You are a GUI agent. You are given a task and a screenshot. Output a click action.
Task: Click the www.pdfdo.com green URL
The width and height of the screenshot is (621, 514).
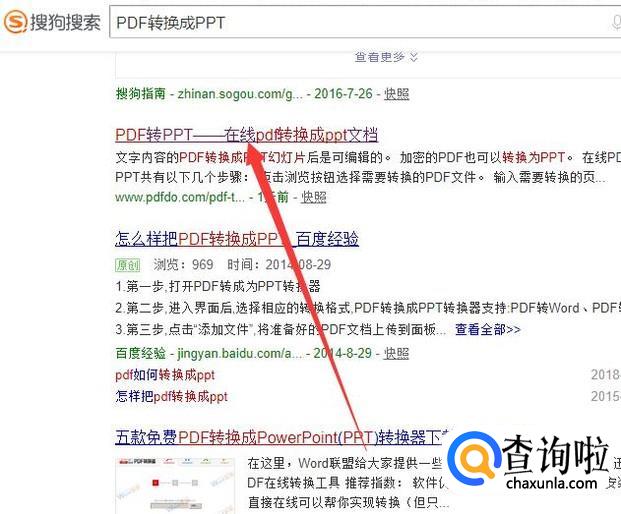click(180, 197)
